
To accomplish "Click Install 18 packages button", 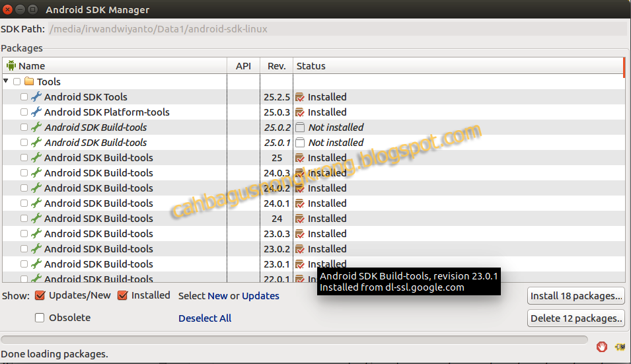I will [576, 296].
